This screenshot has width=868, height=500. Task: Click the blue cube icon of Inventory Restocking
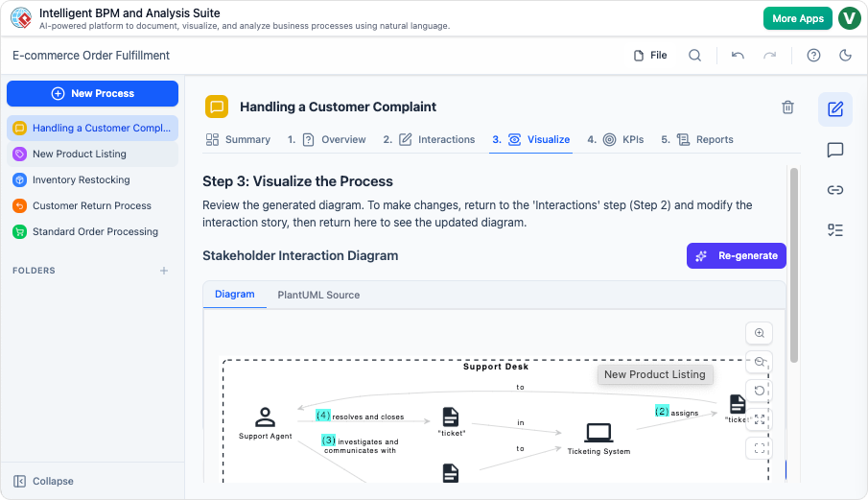19,180
